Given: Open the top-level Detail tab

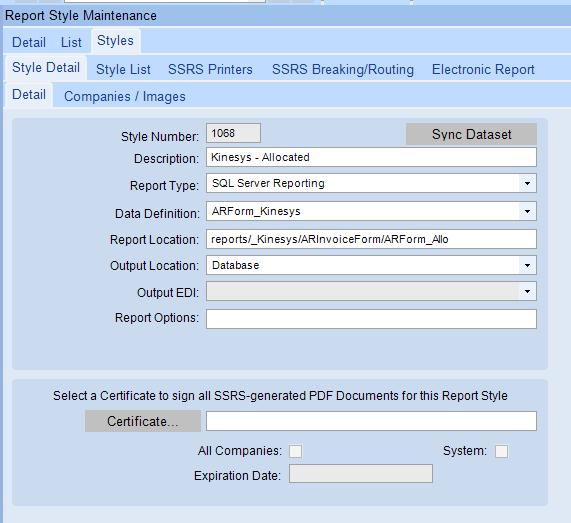Looking at the screenshot, I should pyautogui.click(x=29, y=42).
